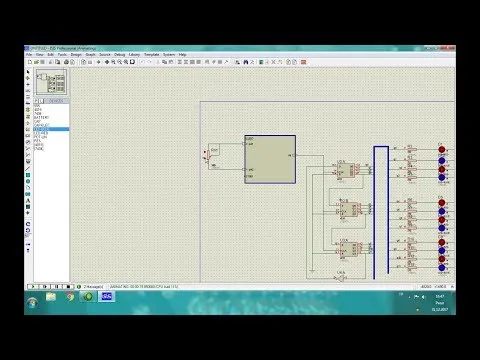
Task: Click the Zoom Out magnifier icon
Action: coord(120,62)
